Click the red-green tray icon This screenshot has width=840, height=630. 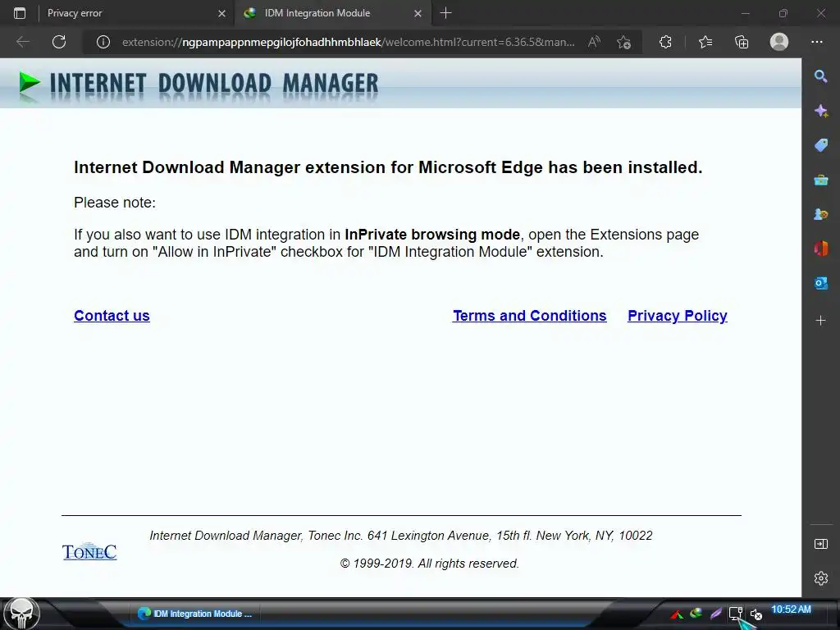(677, 614)
